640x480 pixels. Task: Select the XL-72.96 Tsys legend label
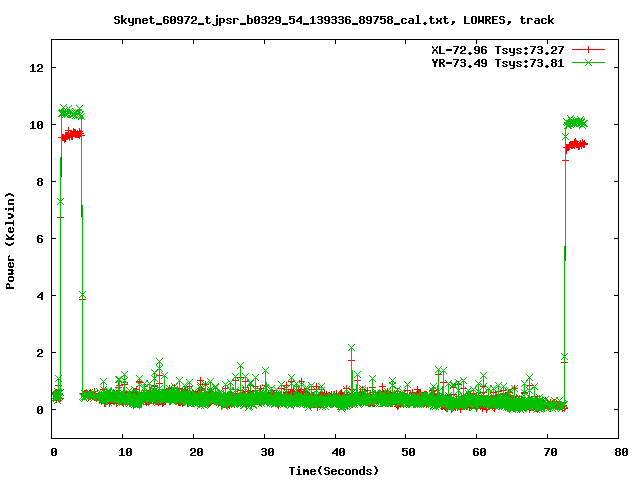point(500,48)
